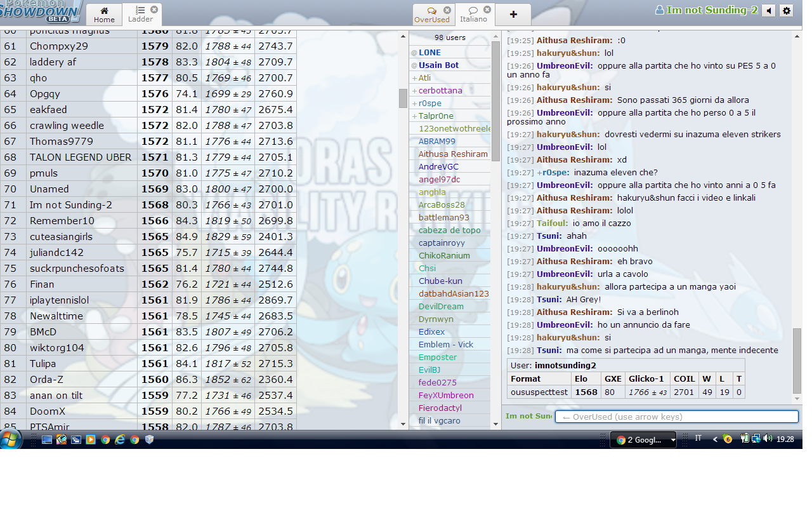Open the options gear icon

[787, 10]
